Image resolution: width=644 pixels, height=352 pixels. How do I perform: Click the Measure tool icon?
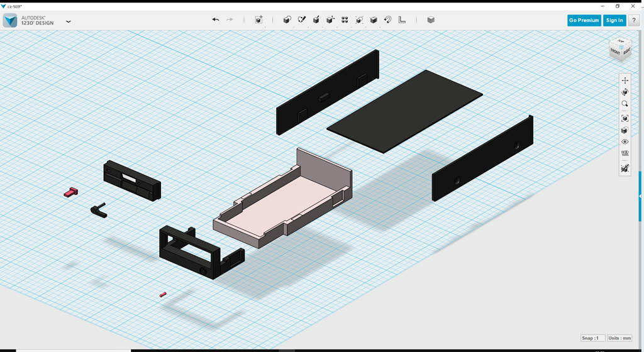[402, 20]
